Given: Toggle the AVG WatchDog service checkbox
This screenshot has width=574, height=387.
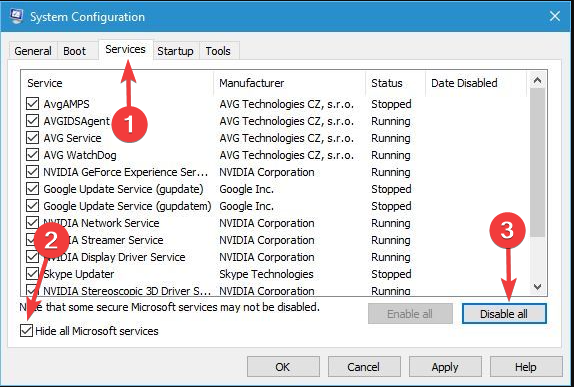Looking at the screenshot, I should [x=33, y=155].
